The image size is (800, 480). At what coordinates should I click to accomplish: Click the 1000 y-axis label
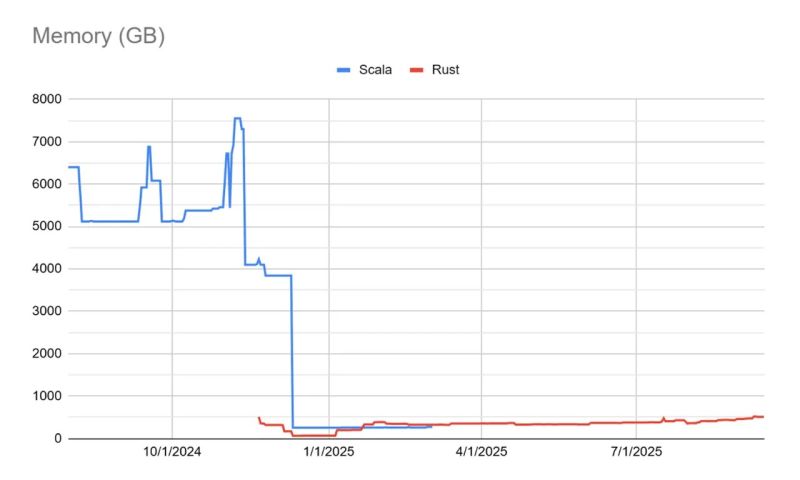pos(45,396)
